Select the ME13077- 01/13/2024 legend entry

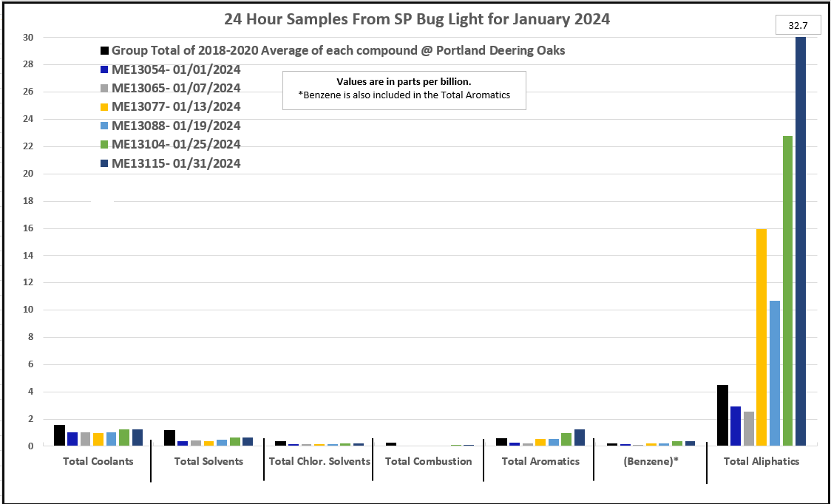(176, 107)
